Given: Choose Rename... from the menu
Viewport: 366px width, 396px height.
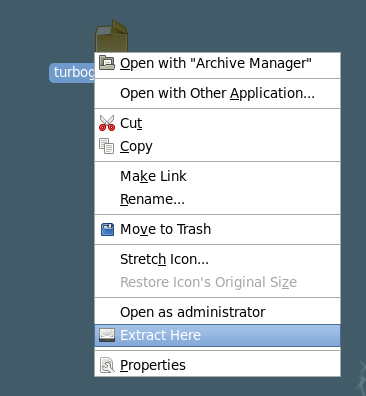Looking at the screenshot, I should pos(217,199).
